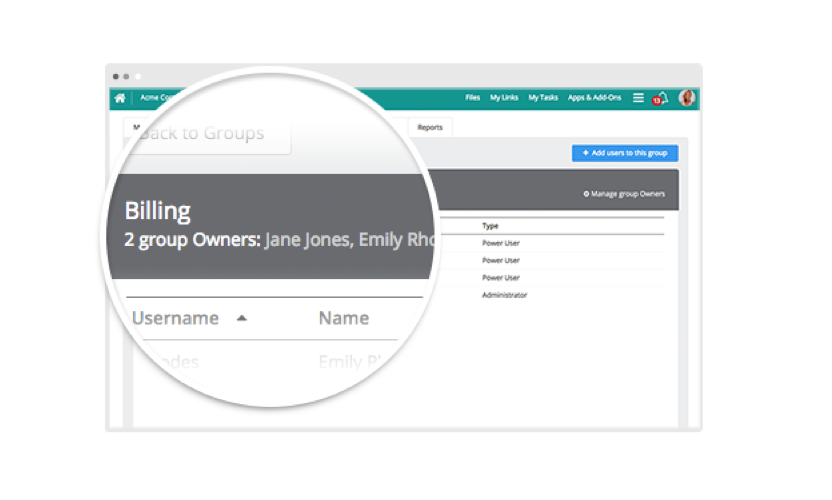Sort by the Username column arrow
832x500 pixels.
(242, 318)
